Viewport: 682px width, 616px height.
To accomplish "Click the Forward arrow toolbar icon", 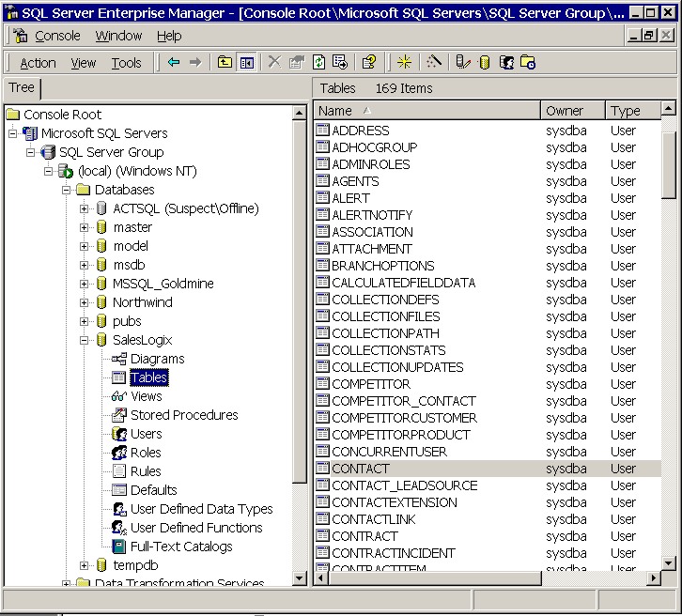I will [x=195, y=62].
